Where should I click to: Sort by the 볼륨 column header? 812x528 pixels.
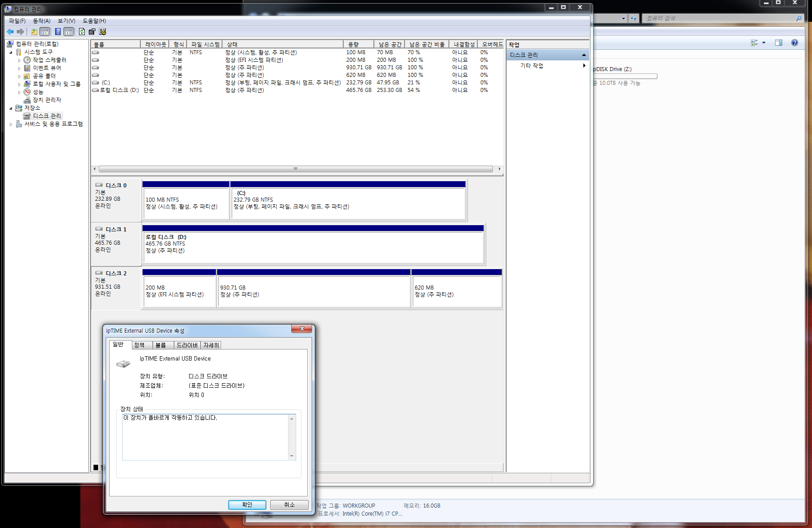coord(115,44)
